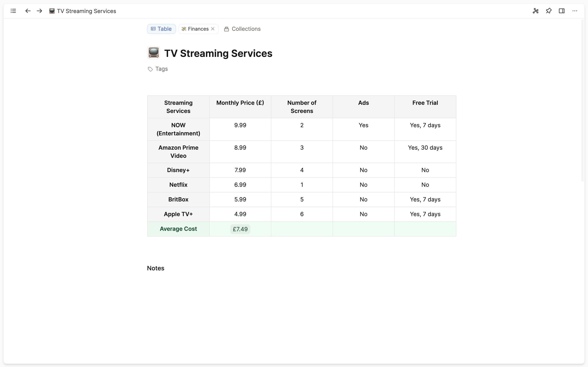Remove the Finances collection chip
This screenshot has height=367, width=588.
coord(213,29)
